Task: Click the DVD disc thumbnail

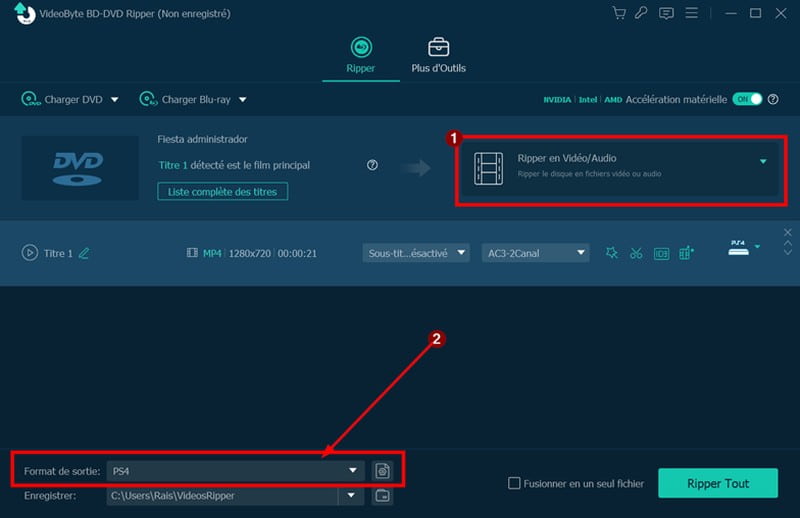Action: coord(80,168)
